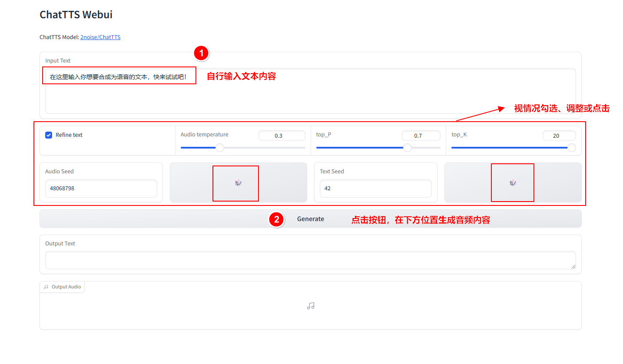Focus the Audio temperature number box showing 0.3
The width and height of the screenshot is (623, 364).
click(282, 136)
